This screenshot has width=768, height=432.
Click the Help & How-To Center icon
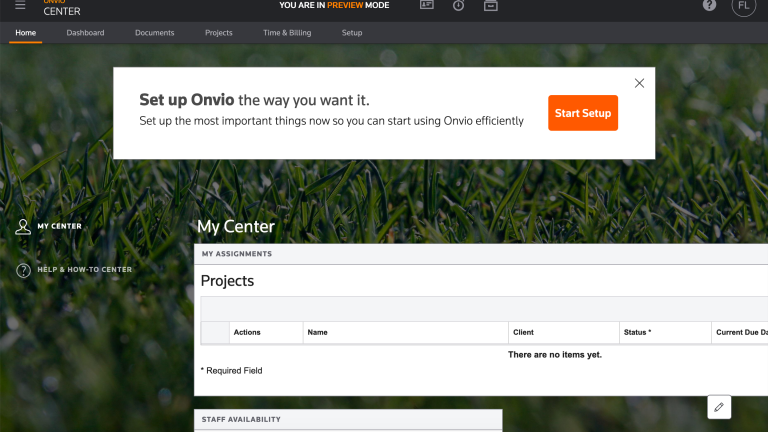point(23,270)
